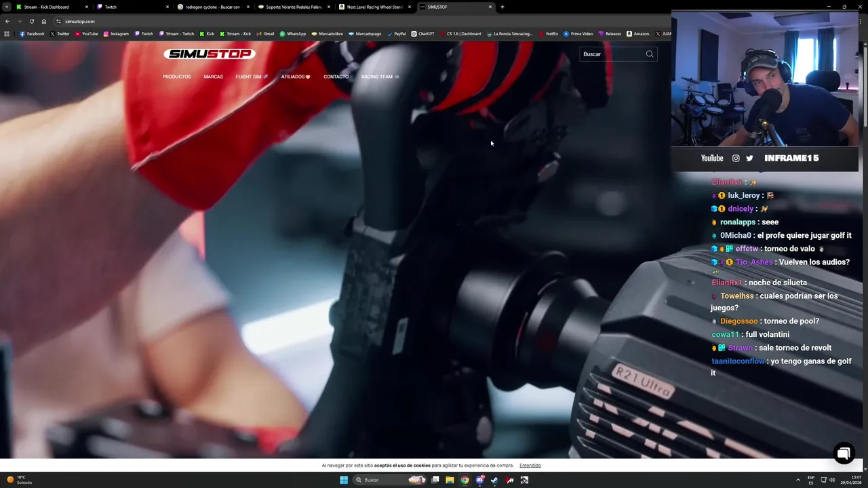
Task: Open the Mercadolibre bookmark
Action: pyautogui.click(x=327, y=33)
